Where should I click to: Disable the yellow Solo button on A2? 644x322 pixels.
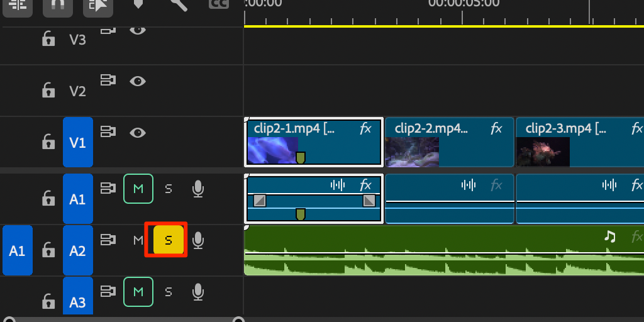pos(168,240)
